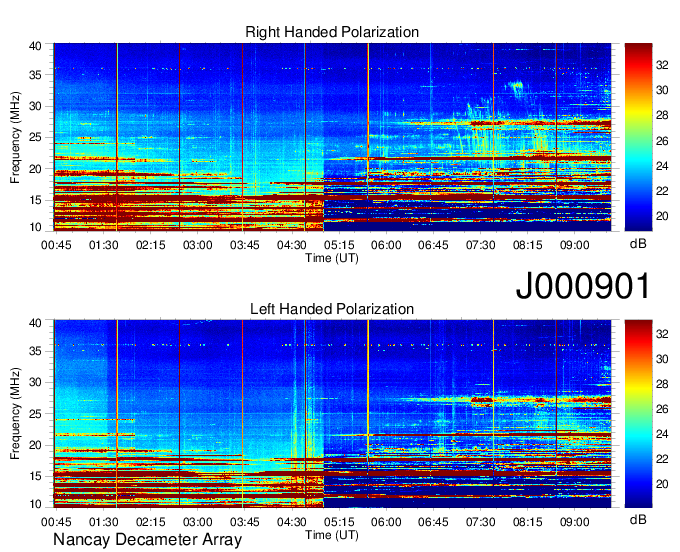Click the 10 MHz frequency tick of Right Handed plot
This screenshot has height=552, width=680.
click(35, 227)
